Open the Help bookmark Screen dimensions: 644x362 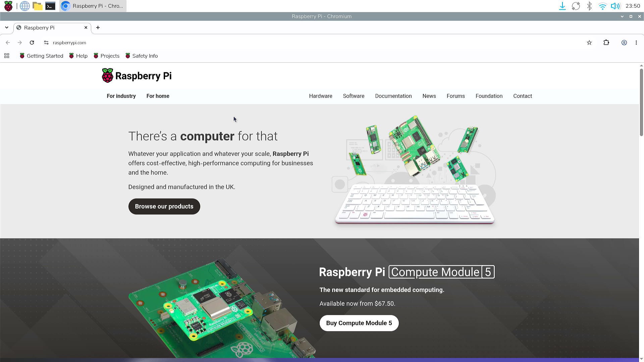pyautogui.click(x=78, y=56)
